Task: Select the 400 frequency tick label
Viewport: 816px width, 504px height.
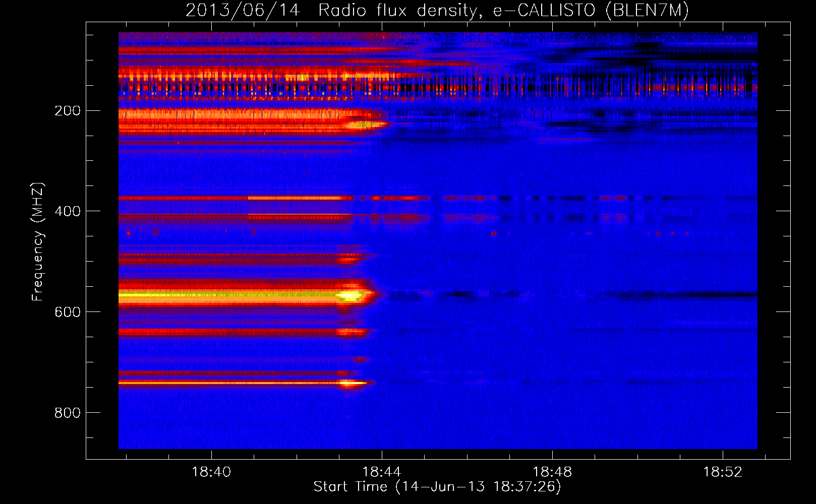Action: [x=68, y=211]
